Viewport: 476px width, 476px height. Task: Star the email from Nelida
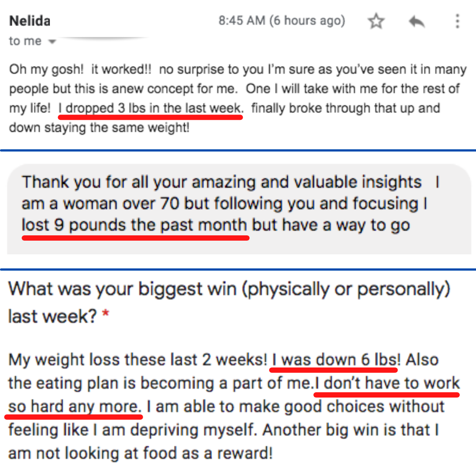click(376, 21)
